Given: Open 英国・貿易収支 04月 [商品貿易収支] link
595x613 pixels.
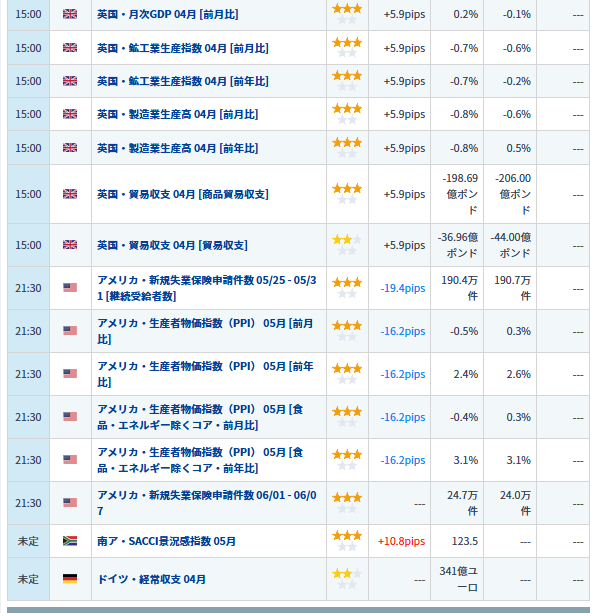Looking at the screenshot, I should (x=183, y=194).
